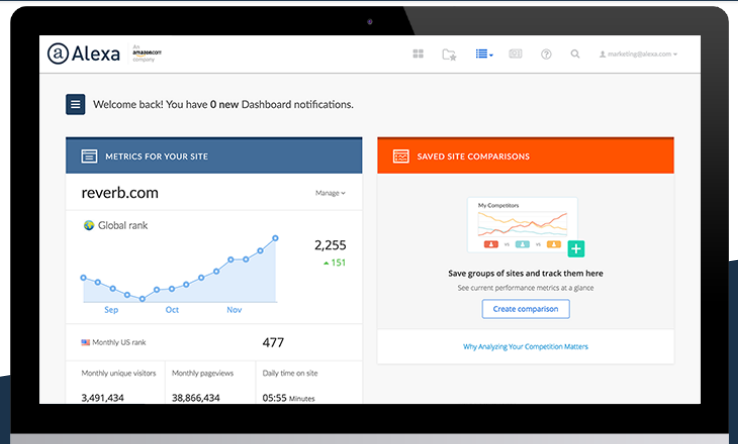The width and height of the screenshot is (738, 444).
Task: Click the Amazon company badge
Action: (146, 53)
